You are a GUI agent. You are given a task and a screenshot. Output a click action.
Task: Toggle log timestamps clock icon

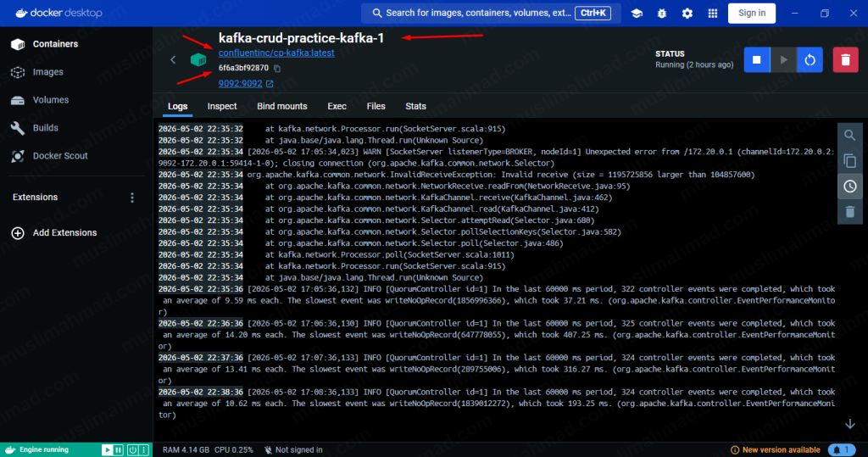click(849, 187)
